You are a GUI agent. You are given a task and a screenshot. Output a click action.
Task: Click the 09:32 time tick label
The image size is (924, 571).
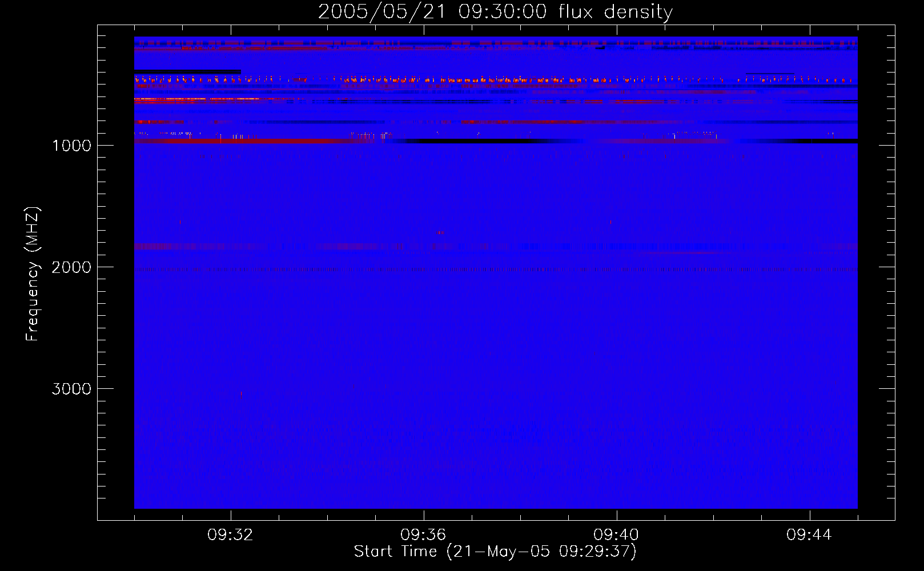231,535
